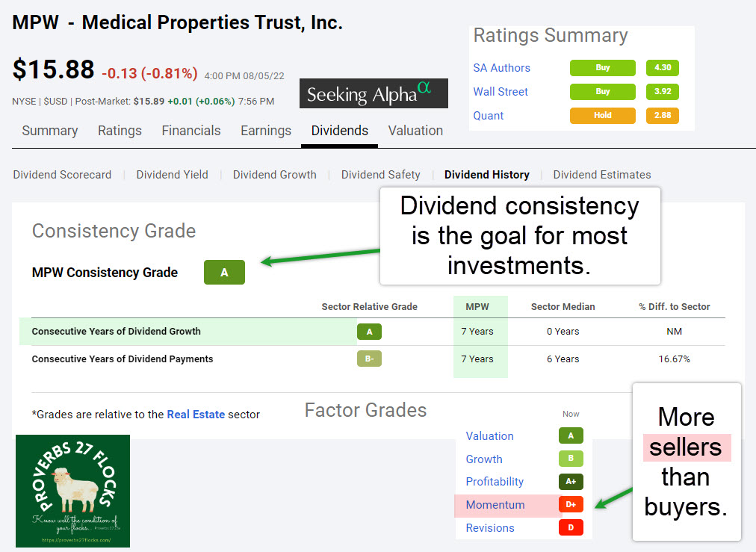Image resolution: width=756 pixels, height=552 pixels.
Task: Click the Seeking Alpha logo
Action: point(374,93)
